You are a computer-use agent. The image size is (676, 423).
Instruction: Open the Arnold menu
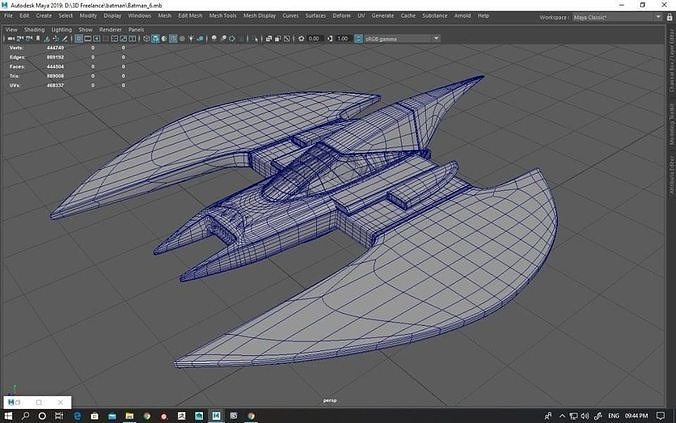click(x=463, y=16)
